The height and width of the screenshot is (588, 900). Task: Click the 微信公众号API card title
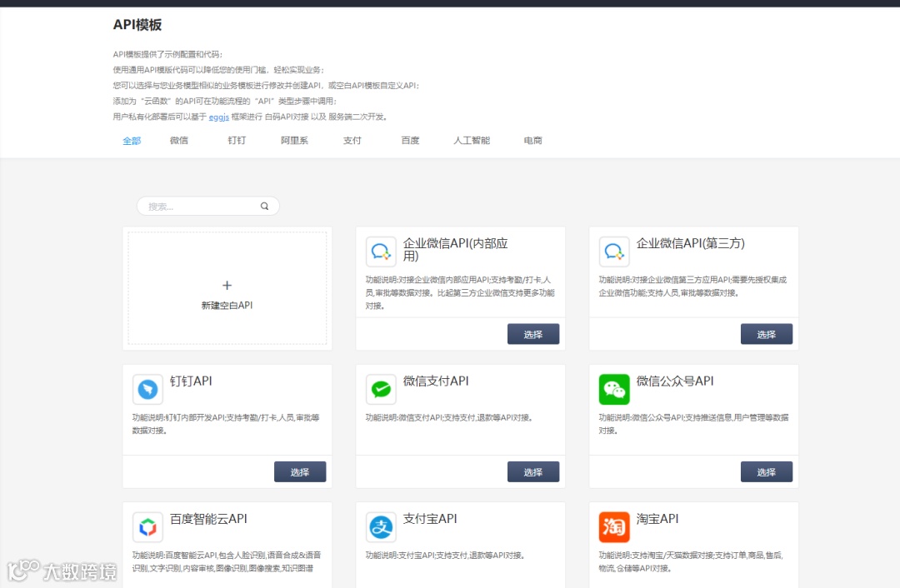[675, 381]
